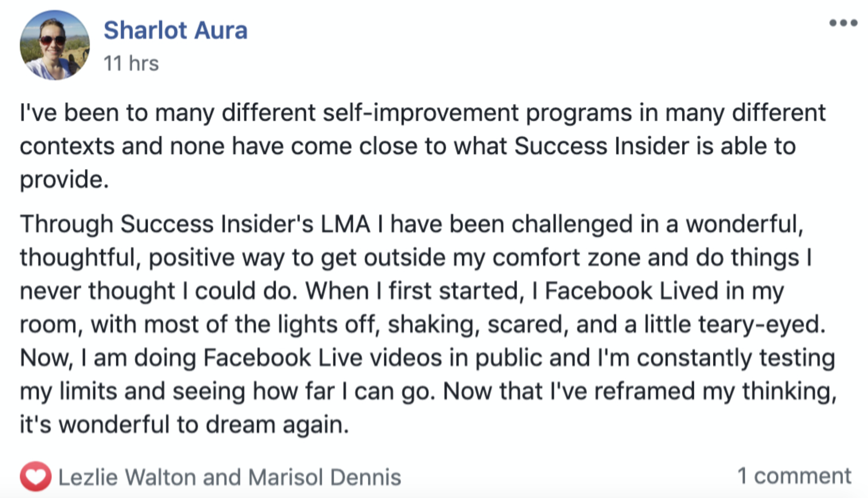Open the three-dot post options menu
The height and width of the screenshot is (498, 868).
[x=843, y=23]
